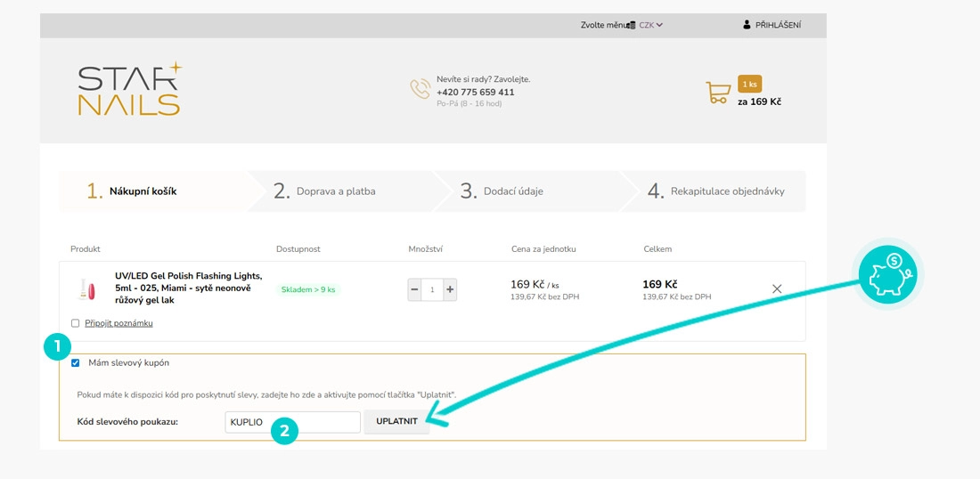The image size is (980, 479).
Task: Click the 1 ks cart badge
Action: pyautogui.click(x=749, y=84)
